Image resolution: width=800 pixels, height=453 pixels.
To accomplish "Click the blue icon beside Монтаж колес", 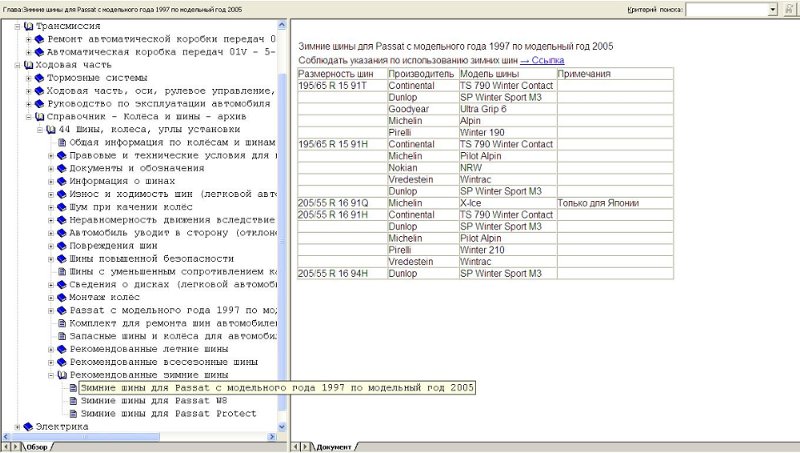I will [62, 297].
